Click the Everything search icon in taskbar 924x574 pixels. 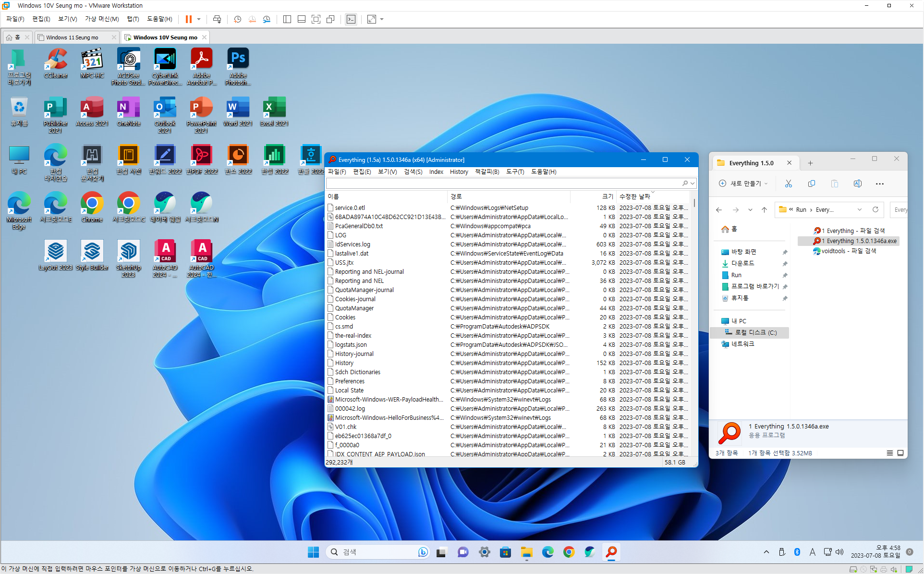click(x=611, y=552)
